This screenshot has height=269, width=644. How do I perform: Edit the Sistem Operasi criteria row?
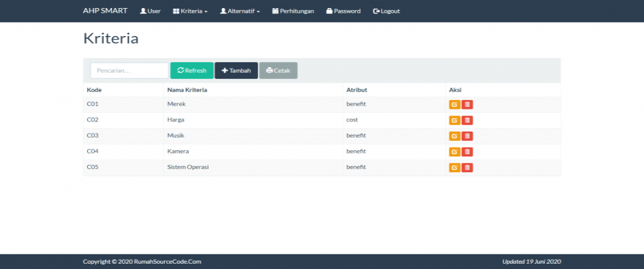point(454,168)
